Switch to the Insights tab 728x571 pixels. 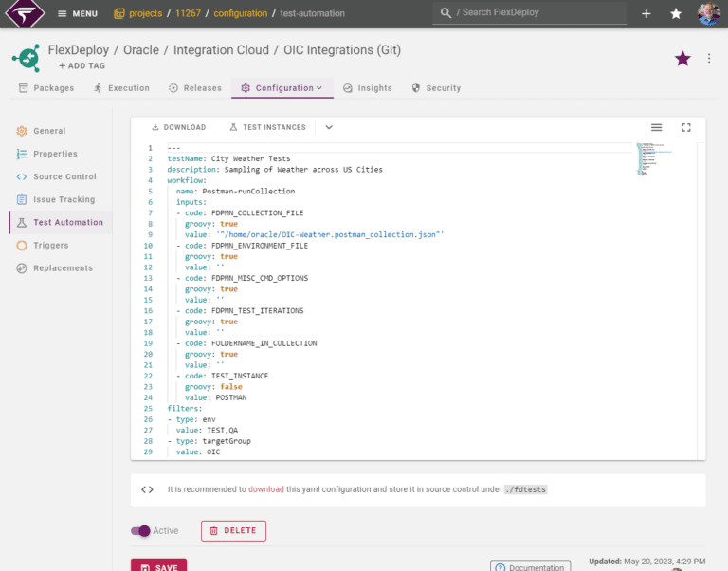tap(367, 88)
